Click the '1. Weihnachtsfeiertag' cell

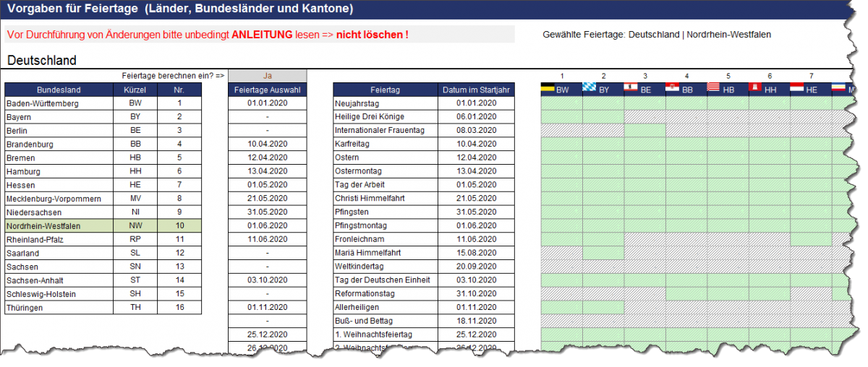point(385,335)
